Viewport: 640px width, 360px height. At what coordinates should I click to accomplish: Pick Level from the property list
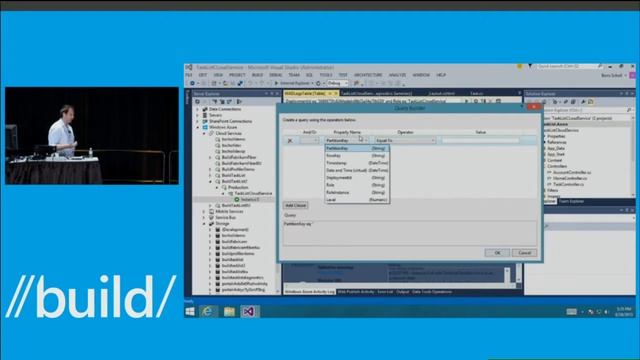(357, 200)
